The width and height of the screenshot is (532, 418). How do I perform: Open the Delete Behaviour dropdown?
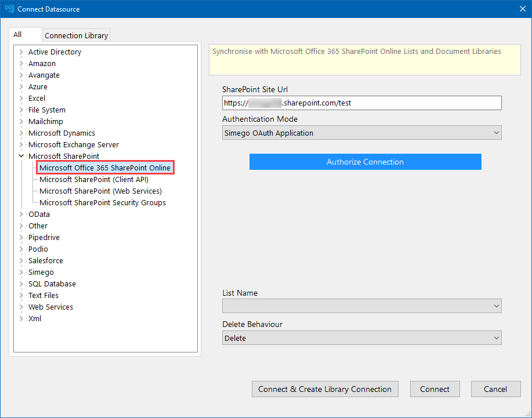[361, 338]
